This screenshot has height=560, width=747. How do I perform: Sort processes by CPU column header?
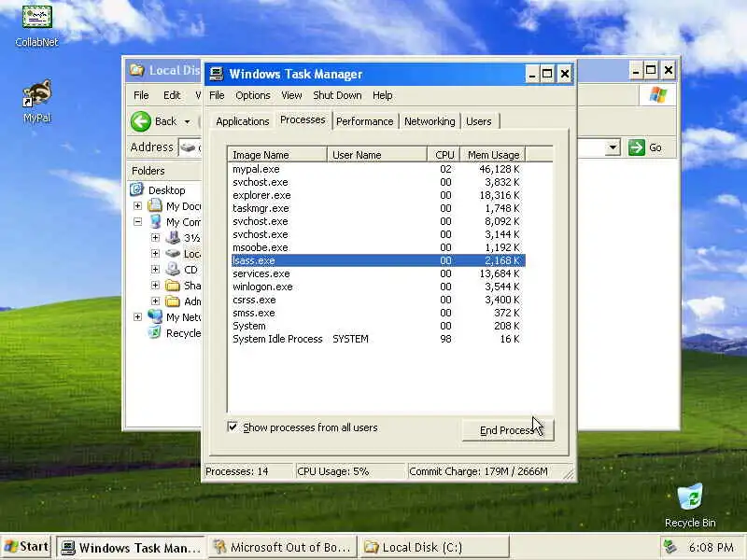coord(444,155)
